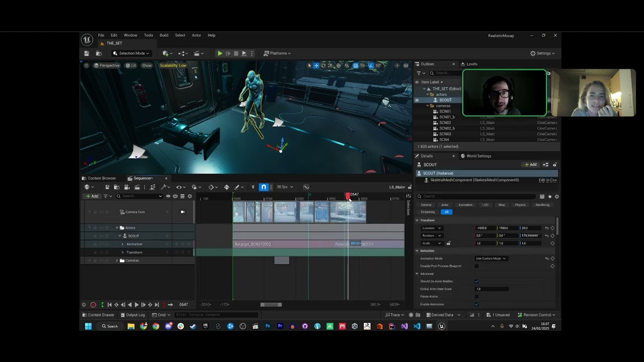Click the Save current level icon

click(x=87, y=53)
